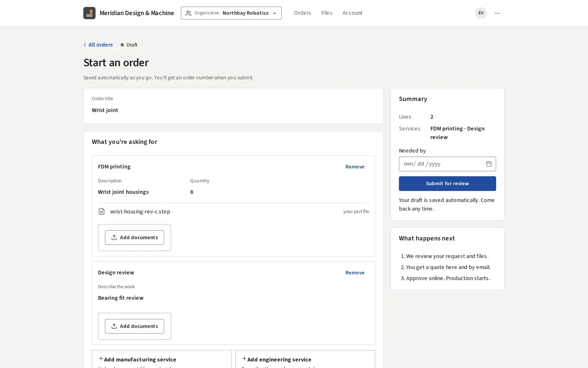588x368 pixels.
Task: Open the Account menu item
Action: tap(352, 13)
